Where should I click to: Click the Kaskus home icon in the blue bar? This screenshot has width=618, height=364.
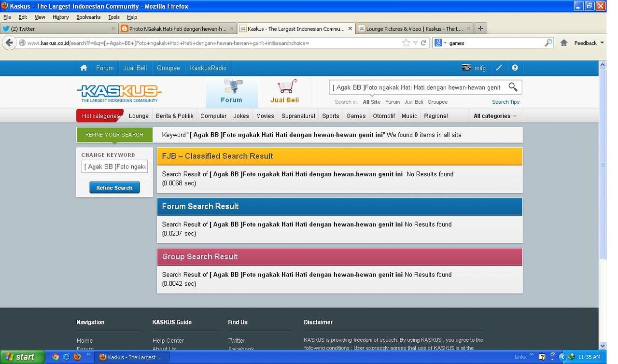[84, 68]
